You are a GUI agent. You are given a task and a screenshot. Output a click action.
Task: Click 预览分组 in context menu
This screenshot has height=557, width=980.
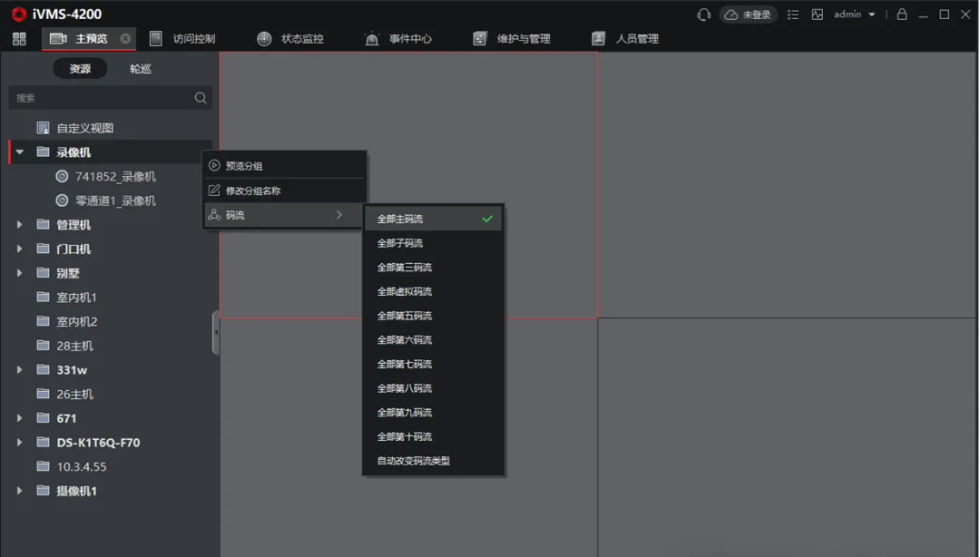244,166
